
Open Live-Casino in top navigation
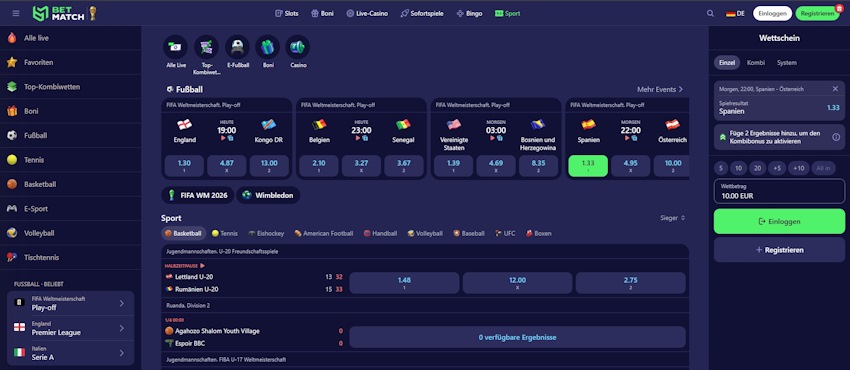pyautogui.click(x=367, y=14)
